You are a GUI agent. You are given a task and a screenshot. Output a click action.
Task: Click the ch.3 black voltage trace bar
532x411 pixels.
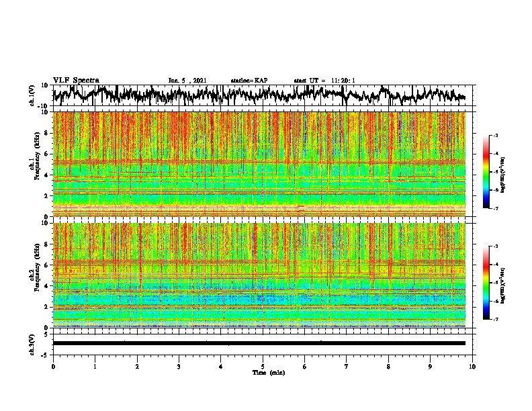click(259, 343)
